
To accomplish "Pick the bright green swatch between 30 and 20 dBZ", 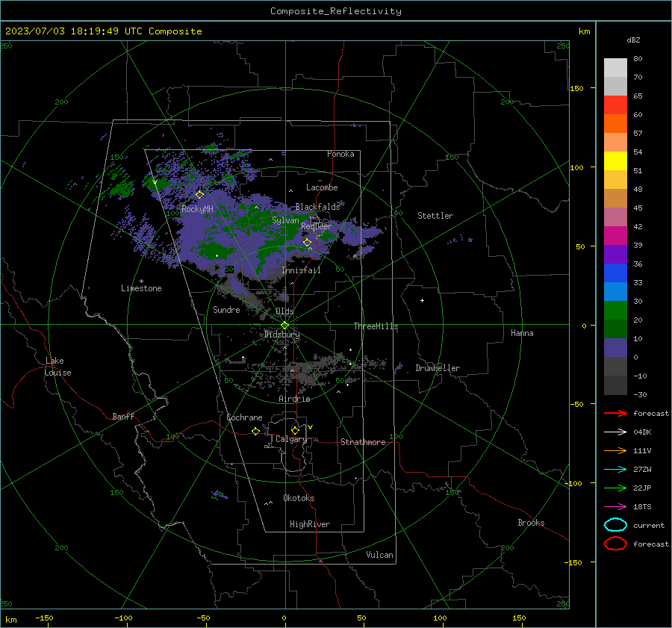I will pyautogui.click(x=615, y=311).
